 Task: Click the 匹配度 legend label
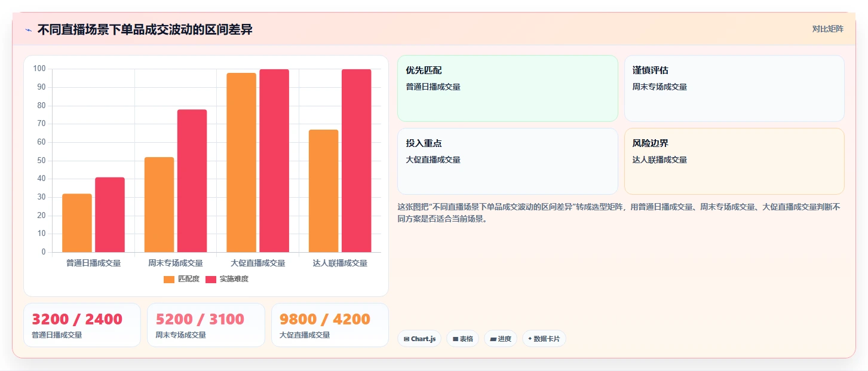pos(188,279)
